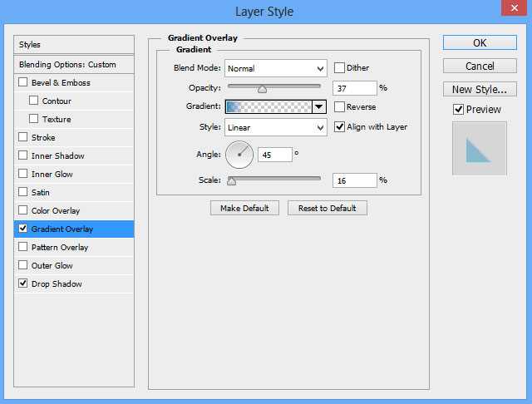Viewport: 532px width, 404px height.
Task: Click the OK button
Action: pyautogui.click(x=480, y=42)
